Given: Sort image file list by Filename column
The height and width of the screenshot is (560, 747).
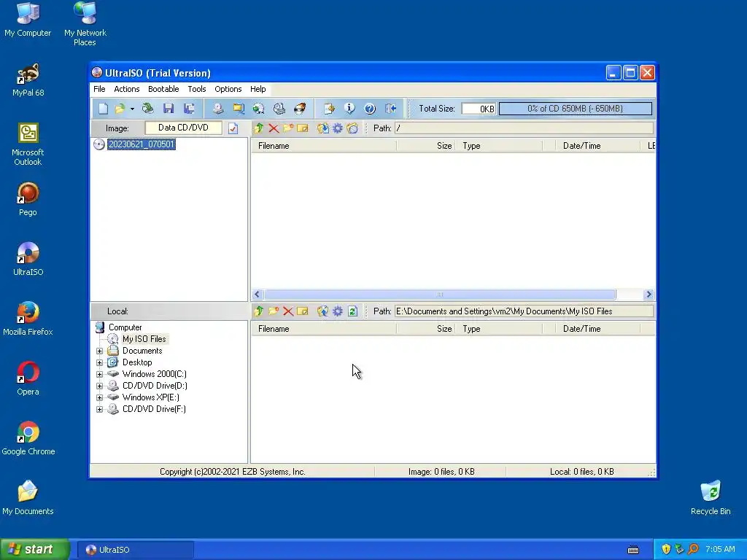Looking at the screenshot, I should point(324,146).
